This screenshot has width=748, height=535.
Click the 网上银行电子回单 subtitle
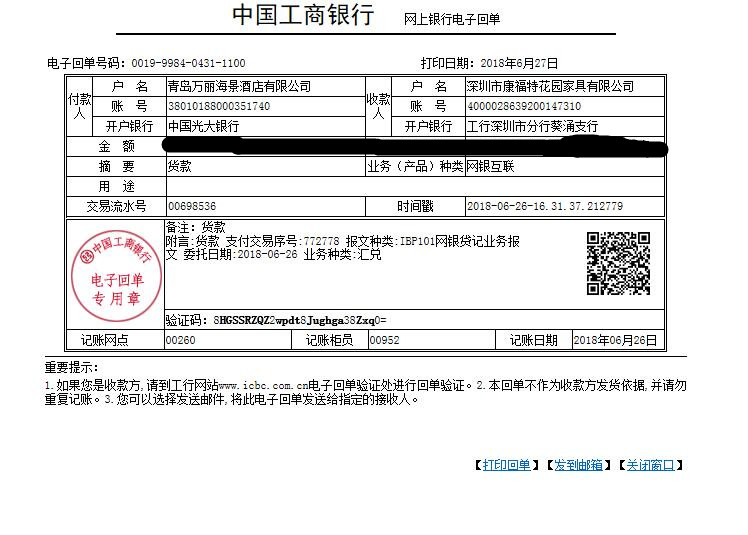pos(452,19)
